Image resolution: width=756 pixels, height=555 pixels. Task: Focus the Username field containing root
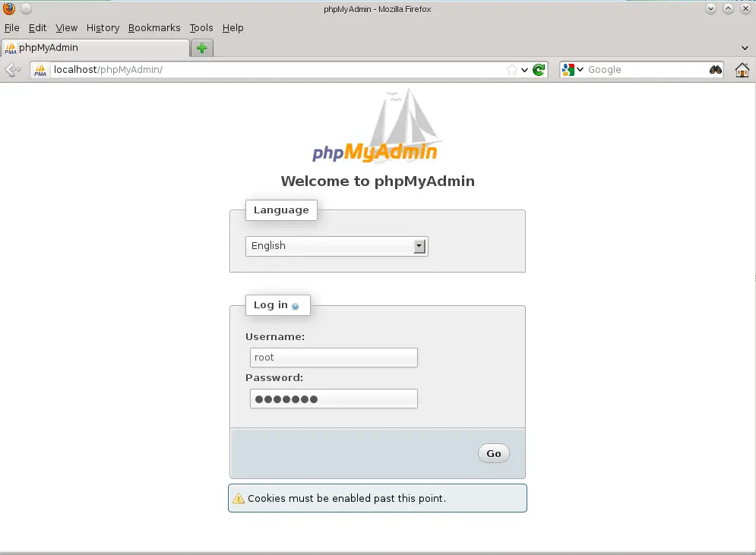[334, 358]
